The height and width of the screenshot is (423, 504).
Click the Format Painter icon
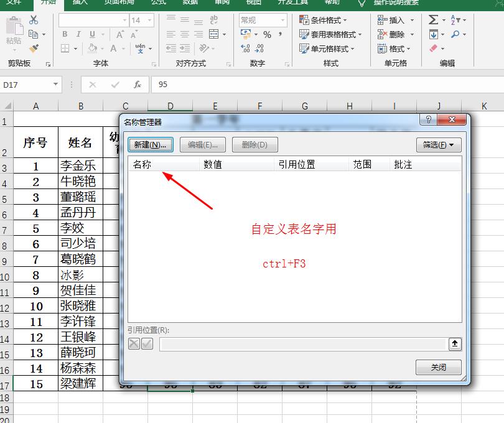pyautogui.click(x=35, y=48)
